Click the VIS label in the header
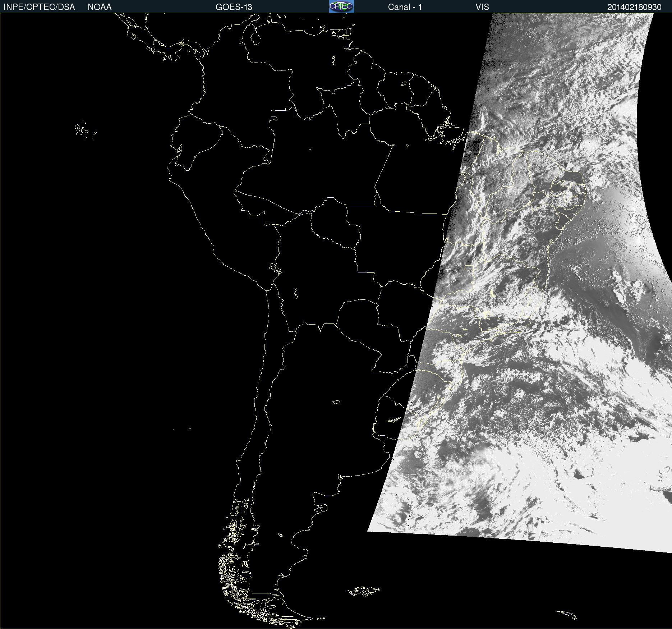 482,7
